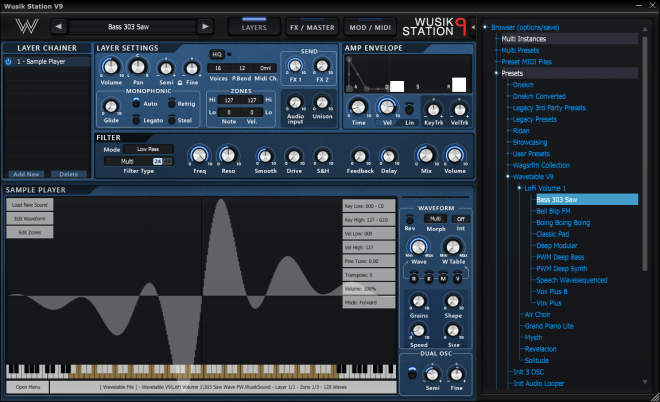Click the Delete layer button
660x402 pixels.
click(69, 174)
